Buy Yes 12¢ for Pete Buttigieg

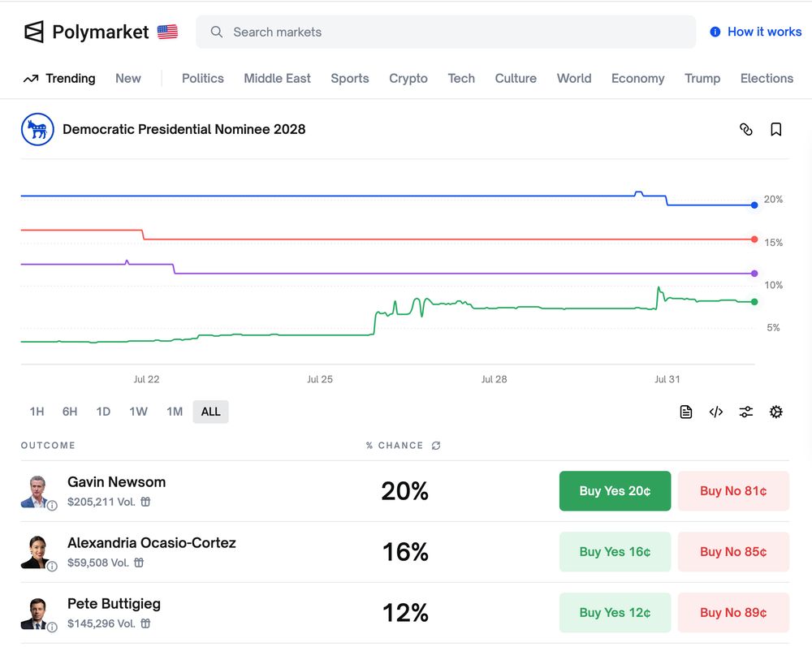click(x=615, y=614)
